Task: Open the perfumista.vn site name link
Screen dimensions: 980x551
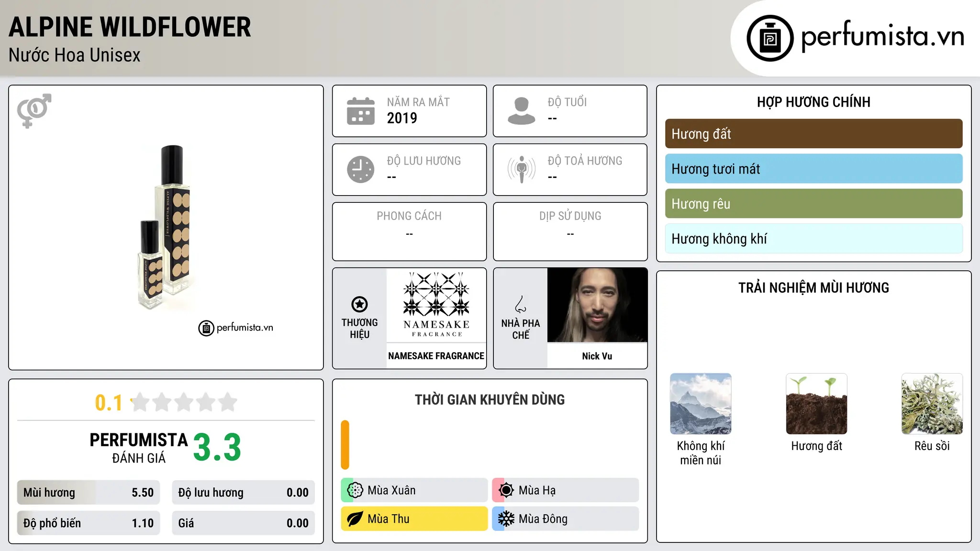Action: [882, 36]
